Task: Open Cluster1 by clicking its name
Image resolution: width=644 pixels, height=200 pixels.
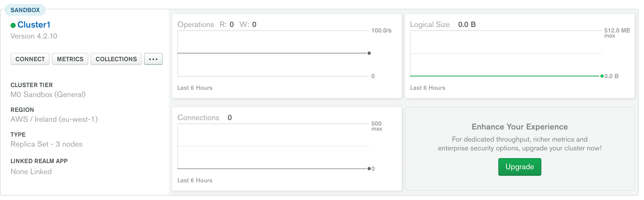Action: coord(34,25)
